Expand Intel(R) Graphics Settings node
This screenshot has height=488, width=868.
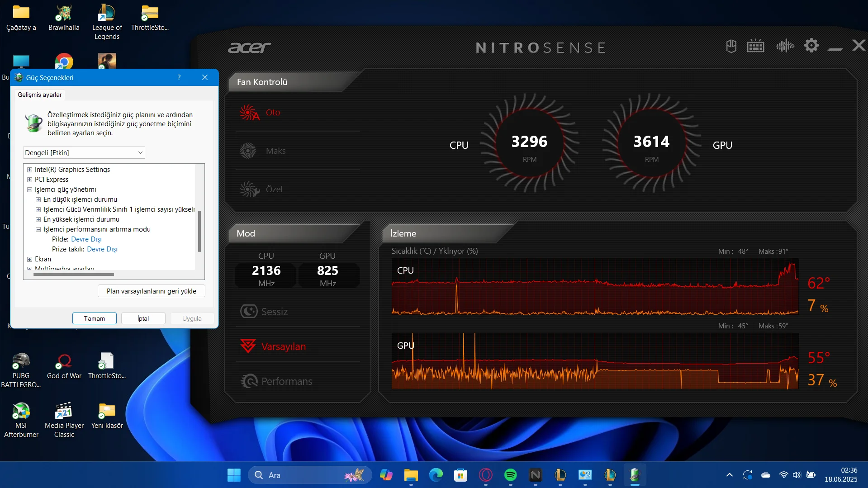click(29, 170)
